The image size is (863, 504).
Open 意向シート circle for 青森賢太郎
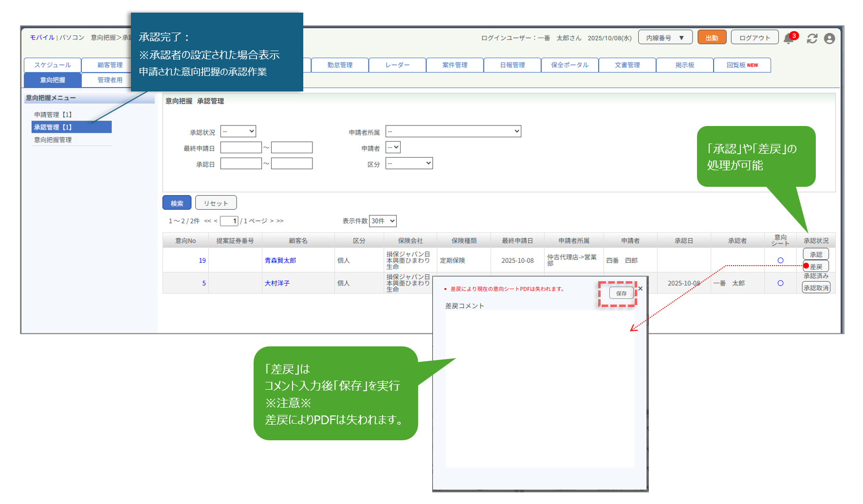[x=780, y=260]
